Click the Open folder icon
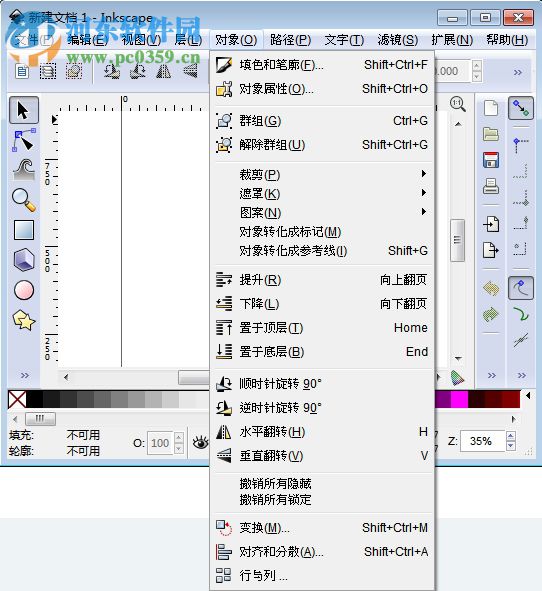Screen dimensions: 542x591 [491, 134]
